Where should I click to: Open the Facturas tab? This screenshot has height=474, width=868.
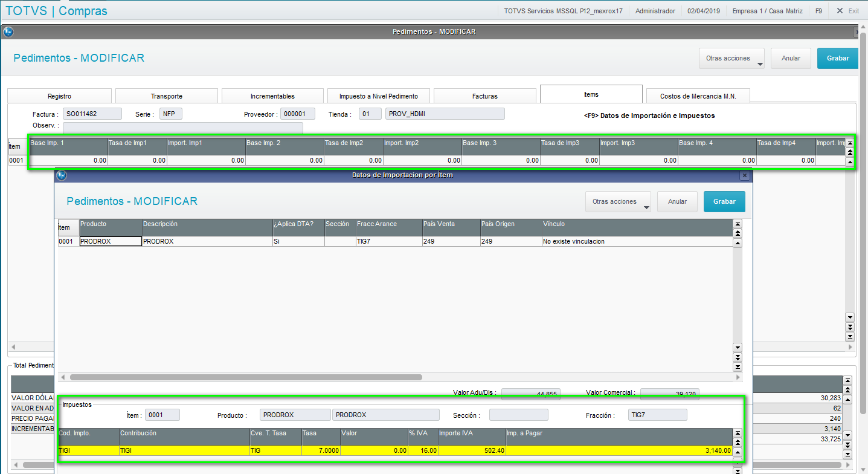pyautogui.click(x=485, y=96)
